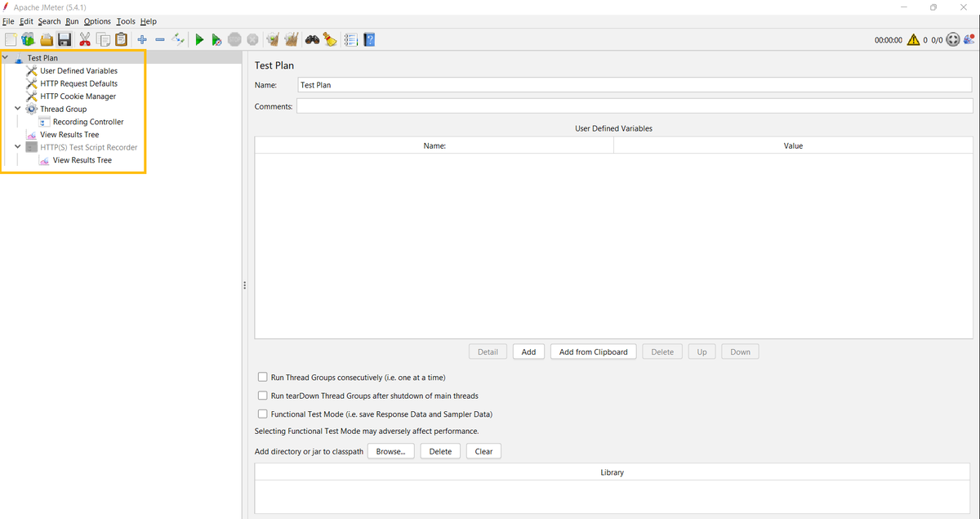Enable Functional Test Mode checkbox

(x=263, y=414)
